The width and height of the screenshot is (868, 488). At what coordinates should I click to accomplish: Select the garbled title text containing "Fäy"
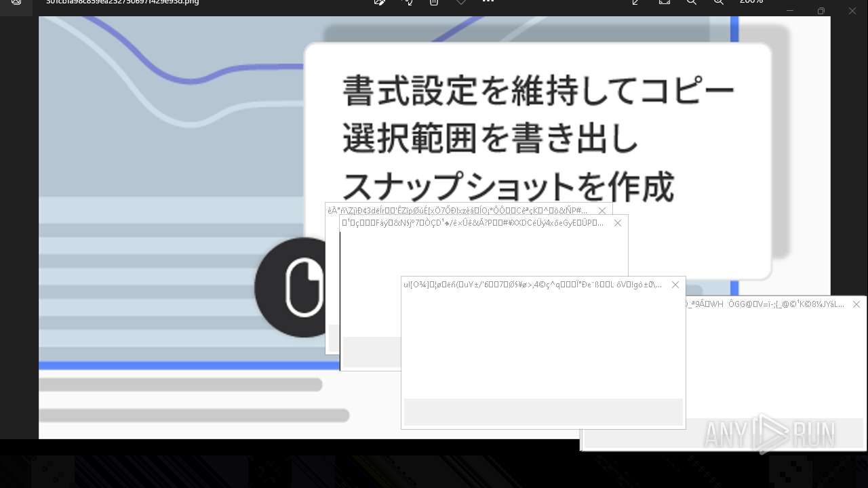[473, 223]
